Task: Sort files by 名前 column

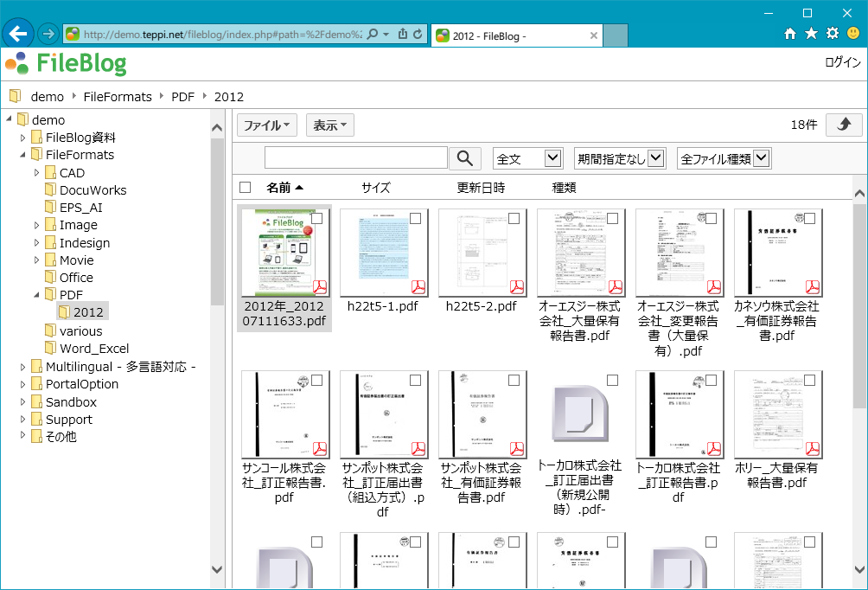Action: [284, 188]
